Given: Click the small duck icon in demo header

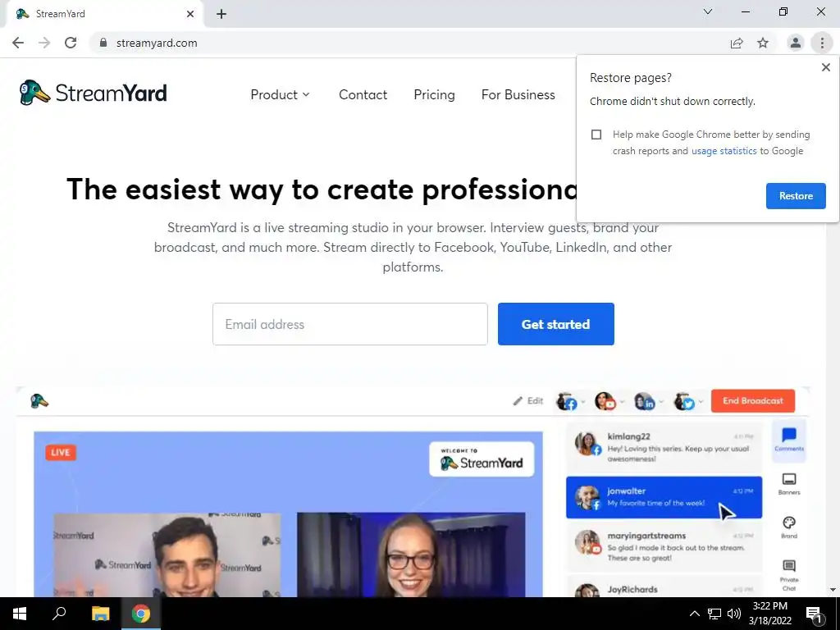Looking at the screenshot, I should coord(39,400).
